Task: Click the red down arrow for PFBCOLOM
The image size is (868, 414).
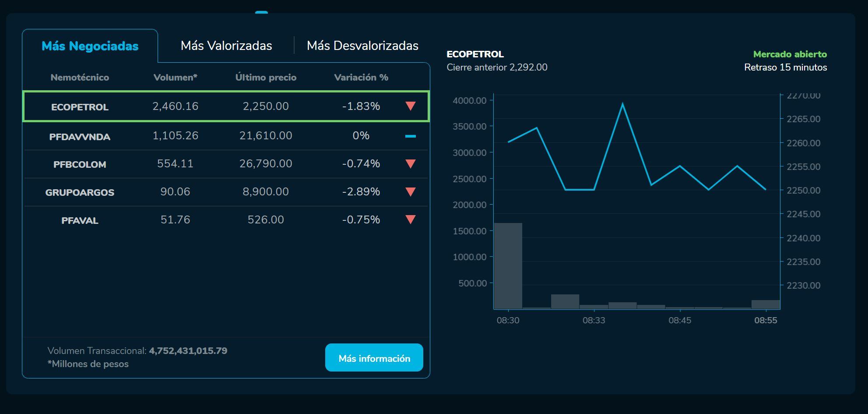Action: coord(410,164)
